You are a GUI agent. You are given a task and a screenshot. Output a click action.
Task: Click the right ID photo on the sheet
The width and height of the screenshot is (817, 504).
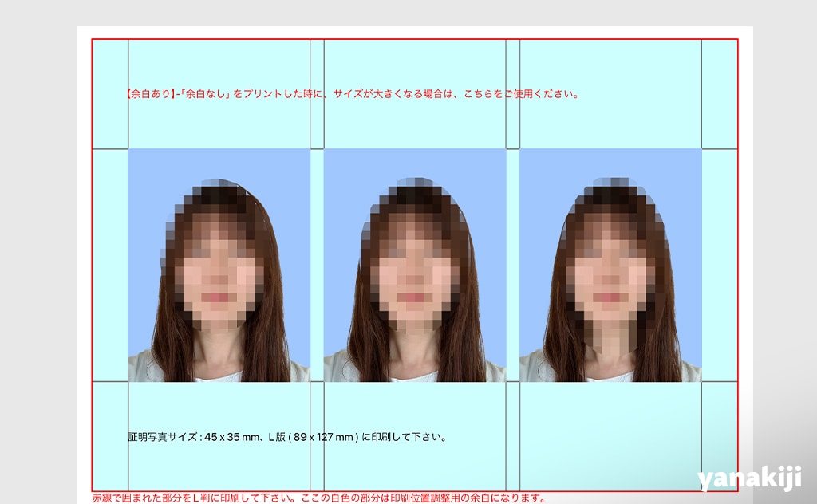610,265
